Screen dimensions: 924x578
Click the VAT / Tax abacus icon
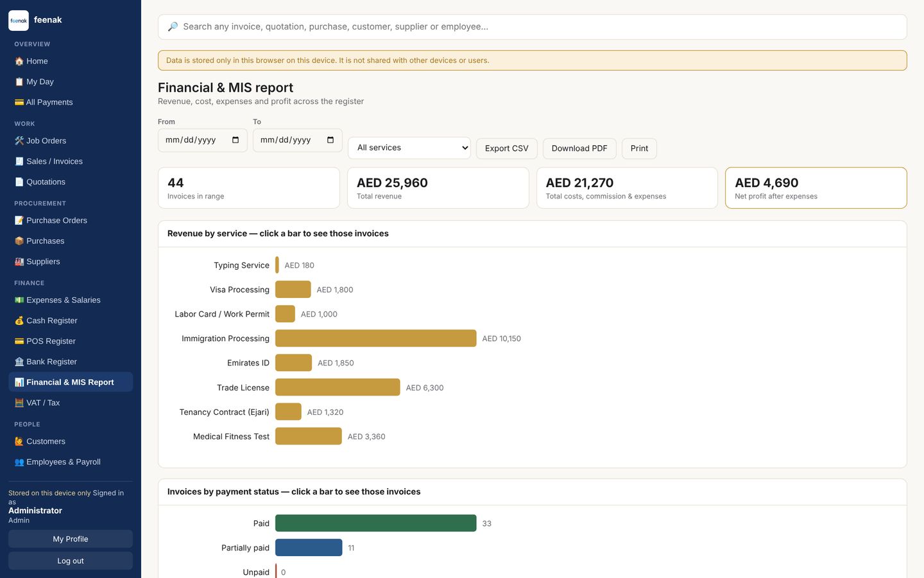click(19, 403)
